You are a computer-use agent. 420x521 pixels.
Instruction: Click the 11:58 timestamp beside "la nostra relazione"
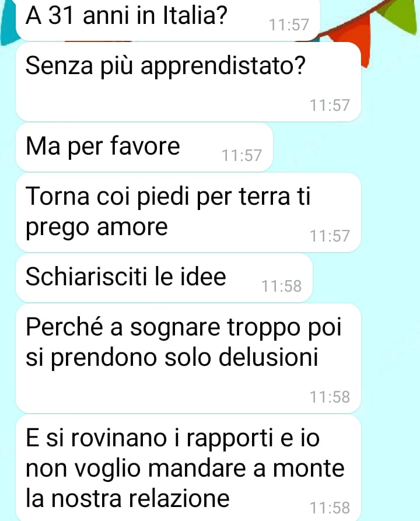click(330, 508)
